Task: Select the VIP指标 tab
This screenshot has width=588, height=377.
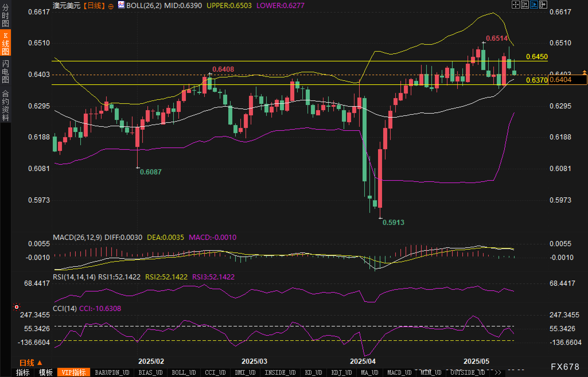Action: pos(73,372)
